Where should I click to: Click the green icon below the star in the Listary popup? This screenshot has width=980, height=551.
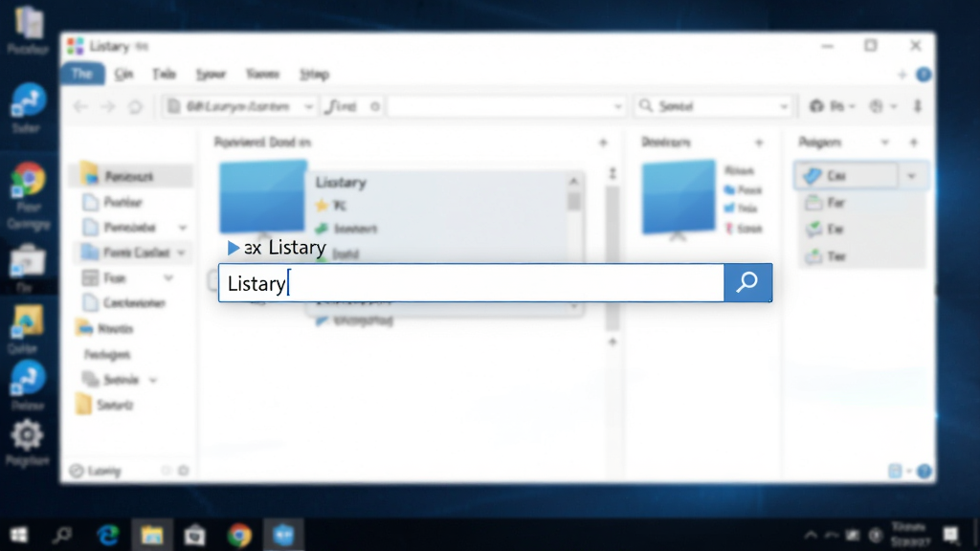pos(322,229)
